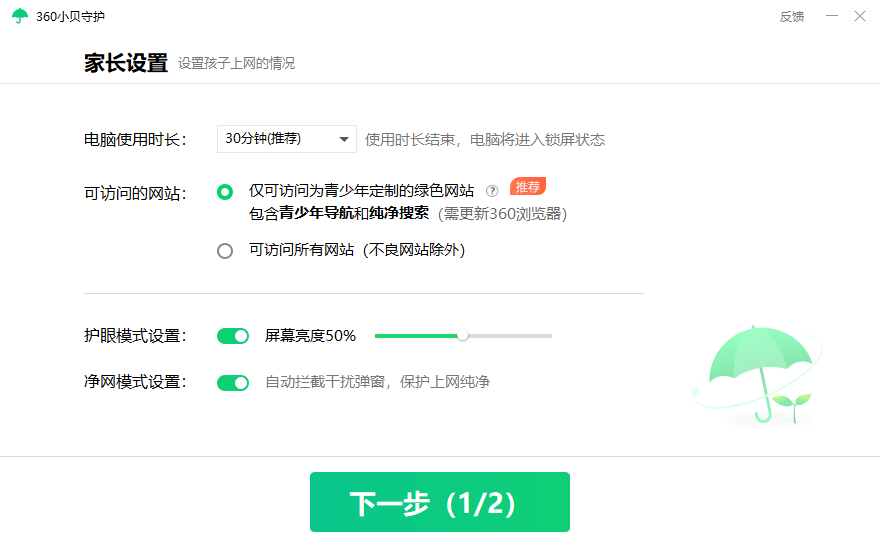Screen dimensions: 880x540
Task: Click the 360小贝守护 title text
Action: click(70, 17)
